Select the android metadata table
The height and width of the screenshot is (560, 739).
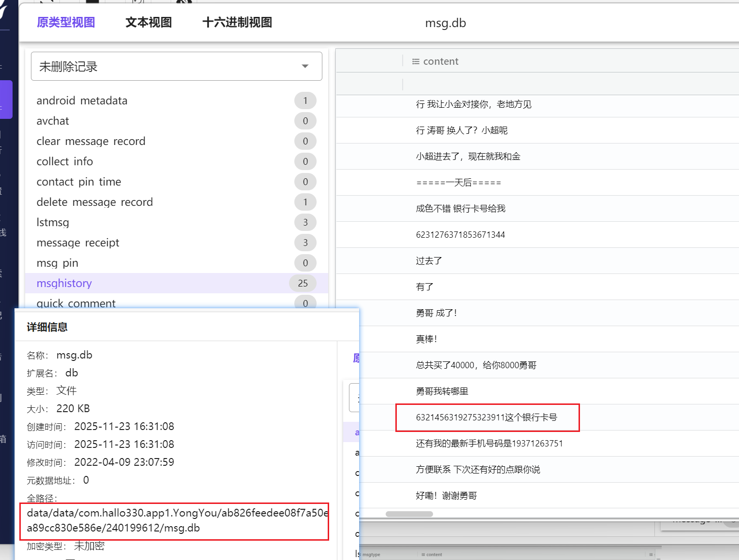point(82,101)
